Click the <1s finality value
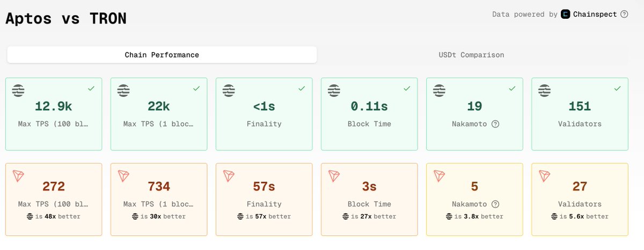 click(264, 106)
